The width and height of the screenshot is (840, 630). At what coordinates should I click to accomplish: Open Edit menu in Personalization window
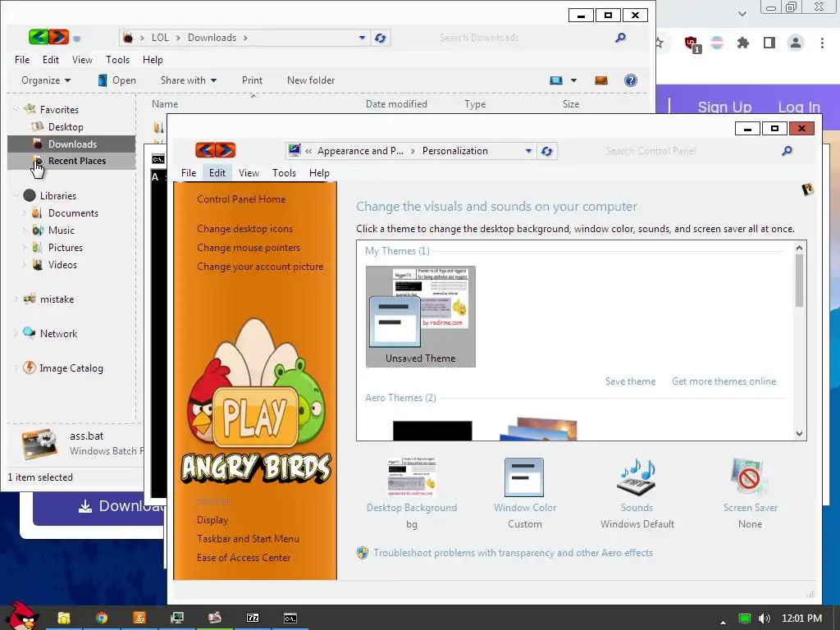coord(217,172)
